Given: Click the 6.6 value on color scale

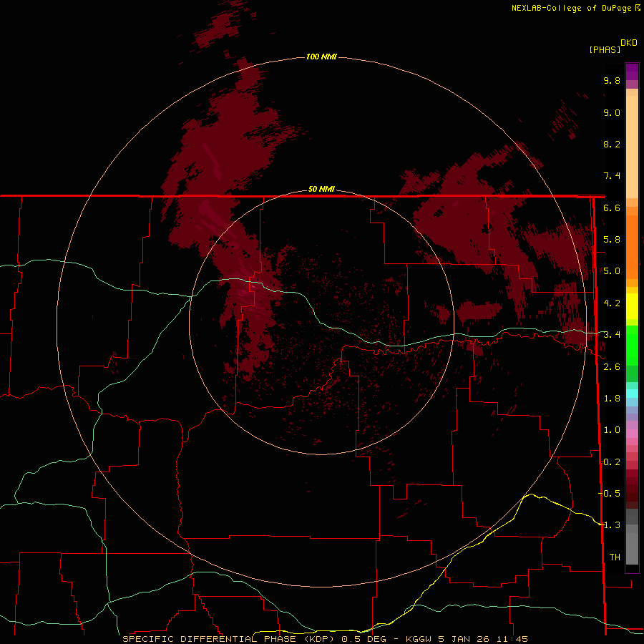Looking at the screenshot, I should pos(612,208).
